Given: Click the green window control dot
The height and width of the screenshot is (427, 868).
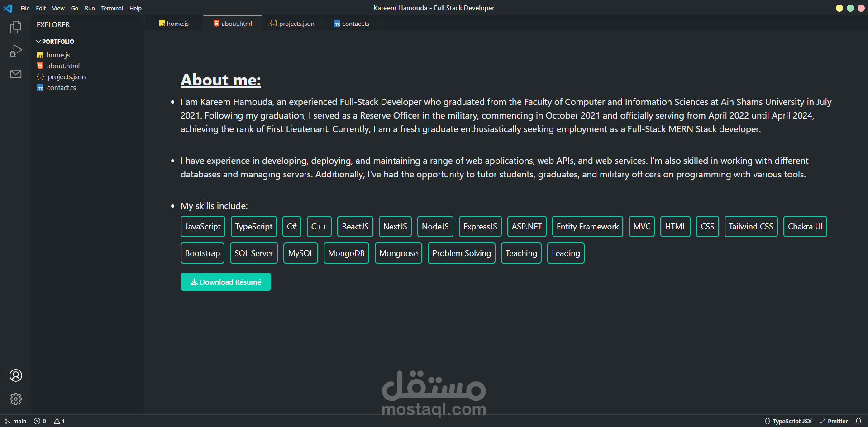Looking at the screenshot, I should [850, 8].
